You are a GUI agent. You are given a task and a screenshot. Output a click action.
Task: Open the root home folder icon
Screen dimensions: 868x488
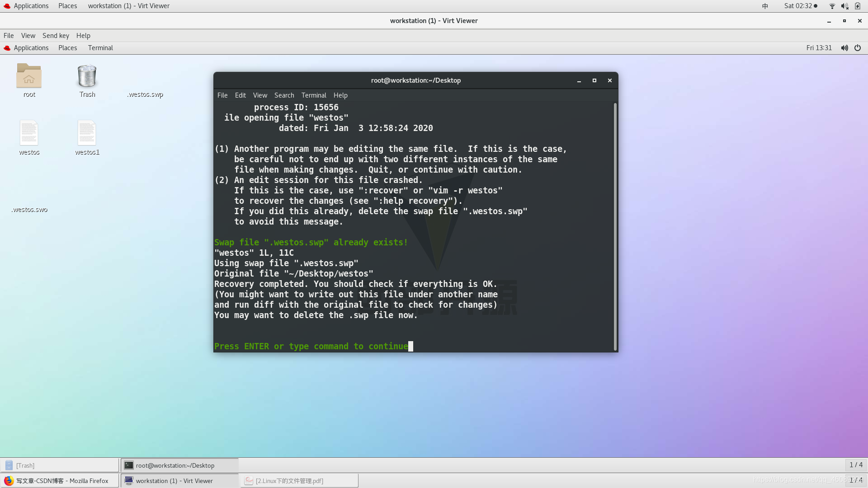29,76
